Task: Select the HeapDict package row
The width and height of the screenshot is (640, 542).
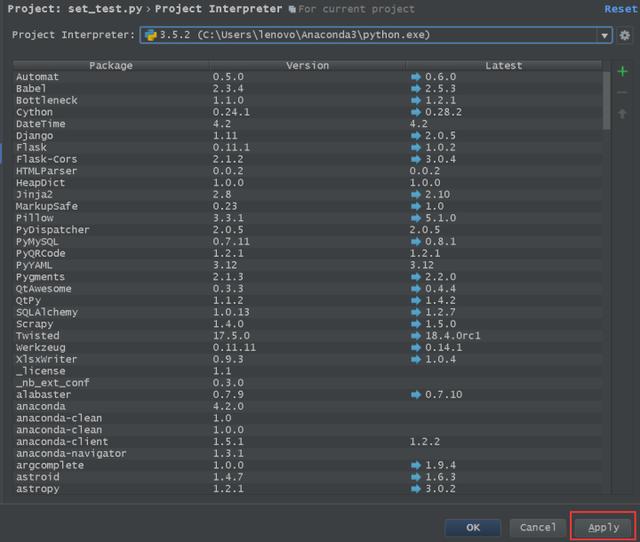Action: [308, 183]
